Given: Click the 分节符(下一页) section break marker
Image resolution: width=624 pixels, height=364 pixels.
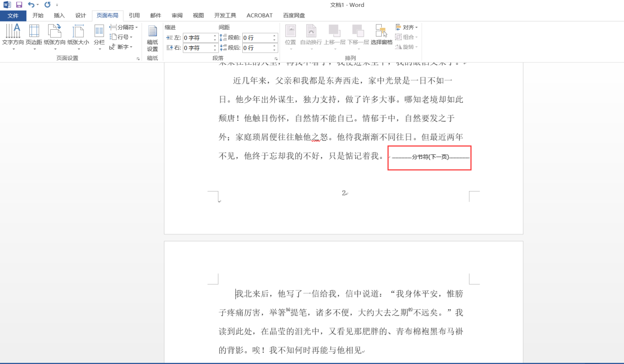Looking at the screenshot, I should coord(430,157).
